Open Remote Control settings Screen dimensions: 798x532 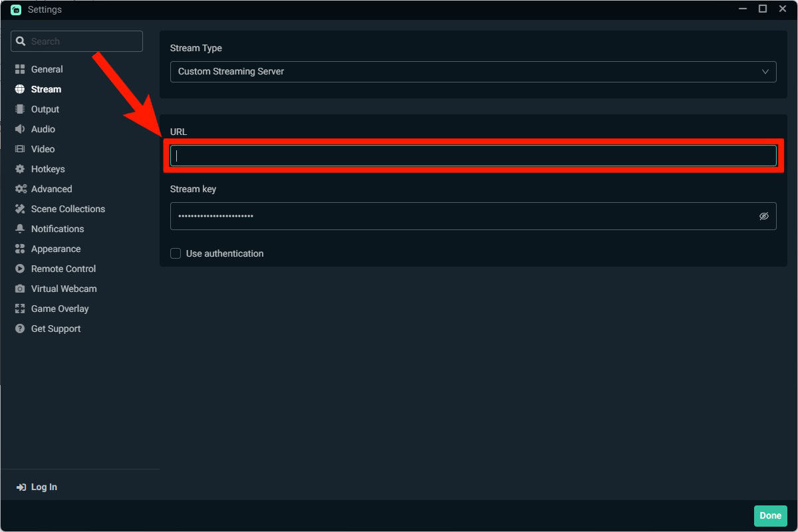(x=61, y=268)
